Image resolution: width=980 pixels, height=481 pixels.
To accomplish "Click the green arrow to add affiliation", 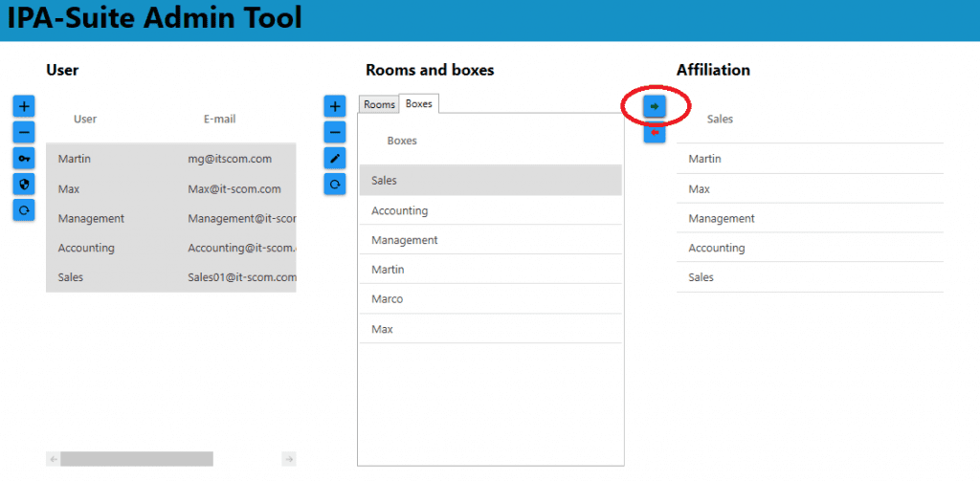I will pyautogui.click(x=655, y=106).
